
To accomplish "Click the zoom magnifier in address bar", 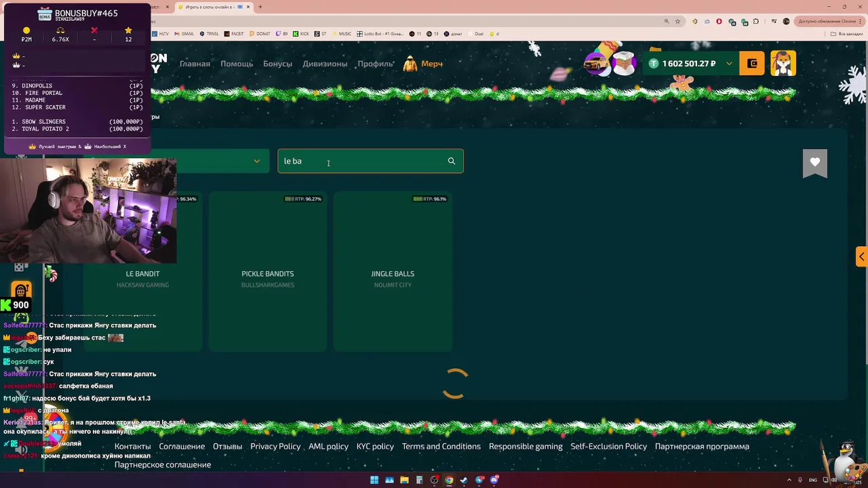I will tap(667, 21).
